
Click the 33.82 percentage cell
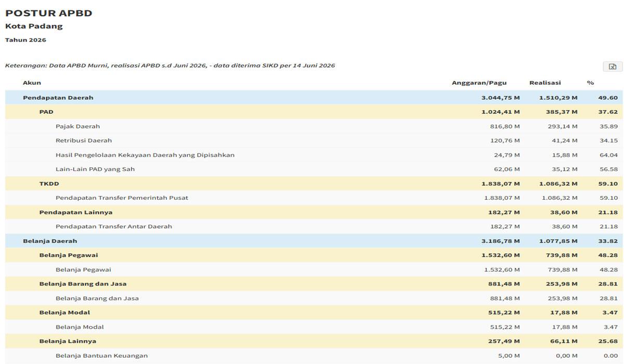click(x=608, y=241)
